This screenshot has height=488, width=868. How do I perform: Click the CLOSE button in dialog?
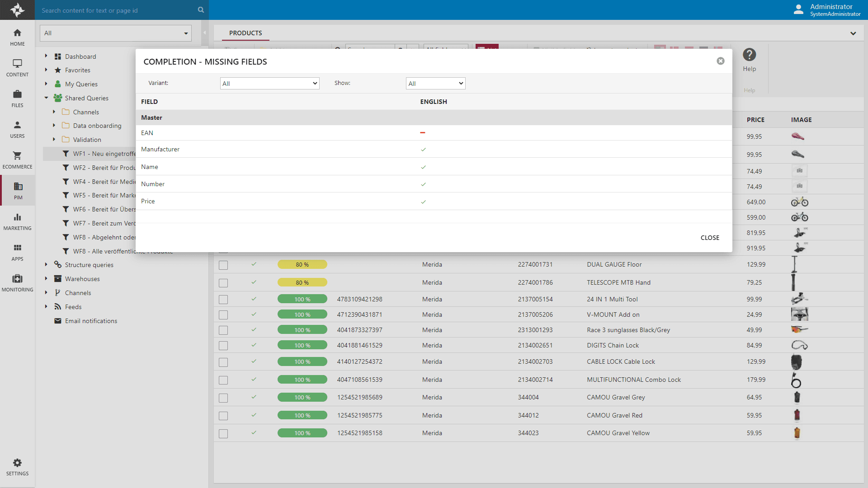[710, 238]
